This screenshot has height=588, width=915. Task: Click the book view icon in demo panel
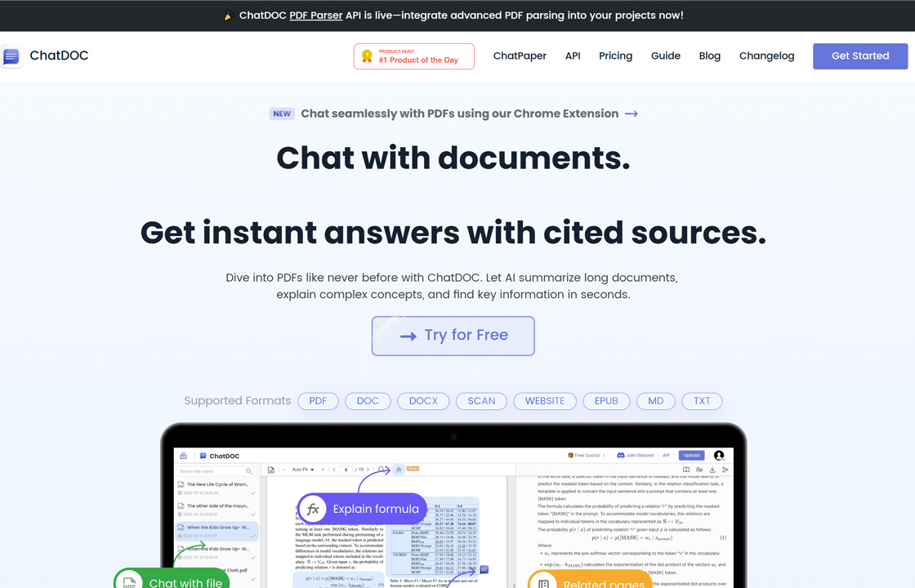click(686, 470)
